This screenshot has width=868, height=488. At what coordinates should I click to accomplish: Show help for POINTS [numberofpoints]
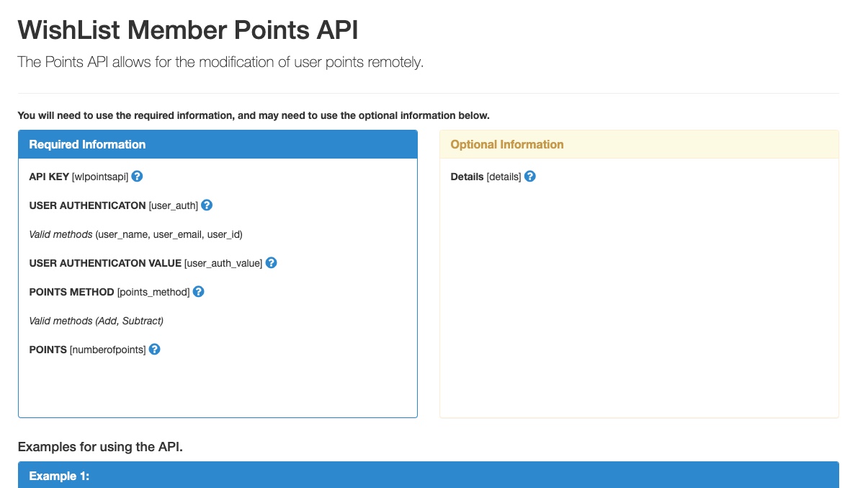click(x=154, y=349)
